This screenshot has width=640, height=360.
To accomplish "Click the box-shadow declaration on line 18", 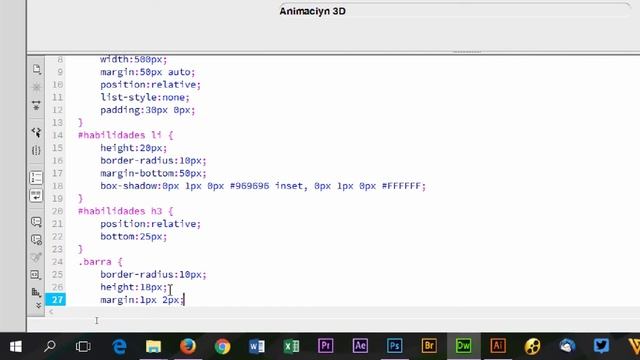I will point(263,186).
